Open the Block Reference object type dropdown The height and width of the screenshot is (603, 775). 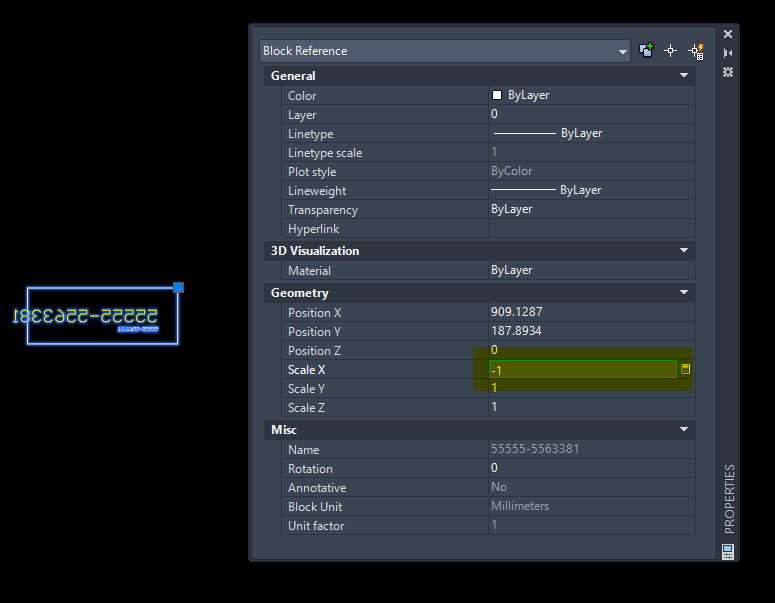[x=445, y=51]
